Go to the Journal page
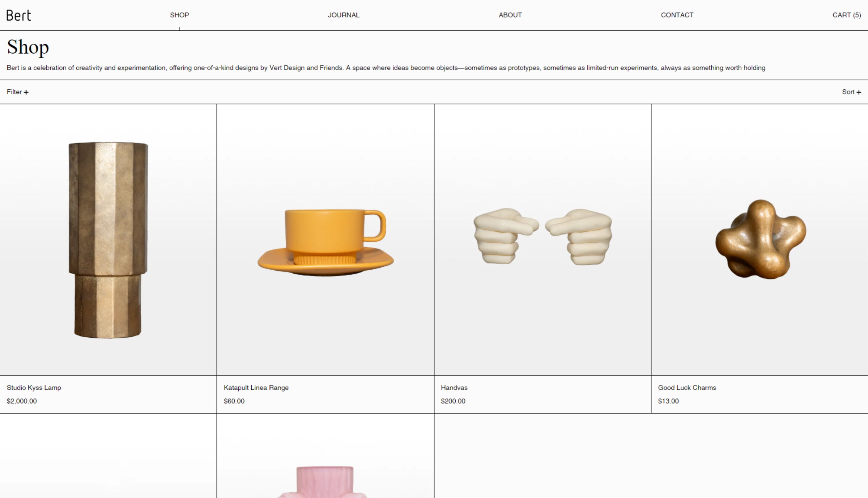 click(x=344, y=15)
